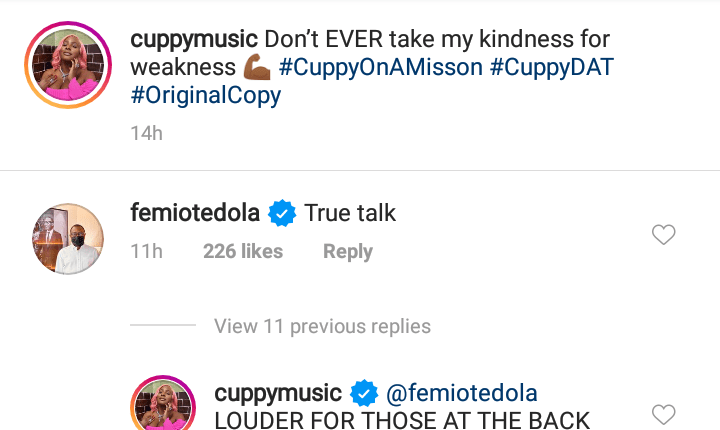Click femiotedola's verified badge
This screenshot has height=430, width=720.
click(x=282, y=213)
